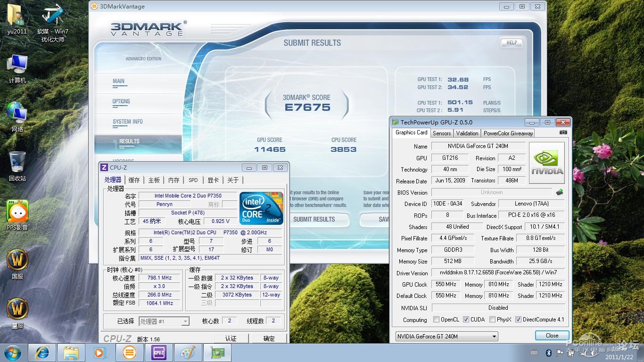Launch the PPS影音 desktop shortcut
This screenshot has width=644, height=362.
(17, 215)
